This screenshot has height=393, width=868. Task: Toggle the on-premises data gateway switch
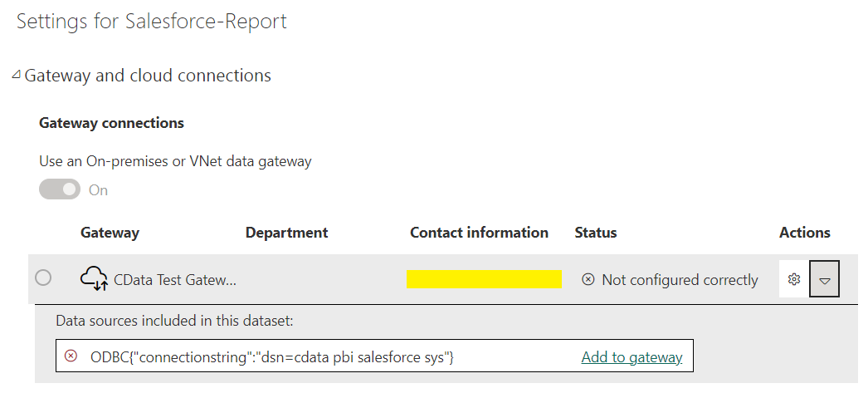pyautogui.click(x=60, y=189)
